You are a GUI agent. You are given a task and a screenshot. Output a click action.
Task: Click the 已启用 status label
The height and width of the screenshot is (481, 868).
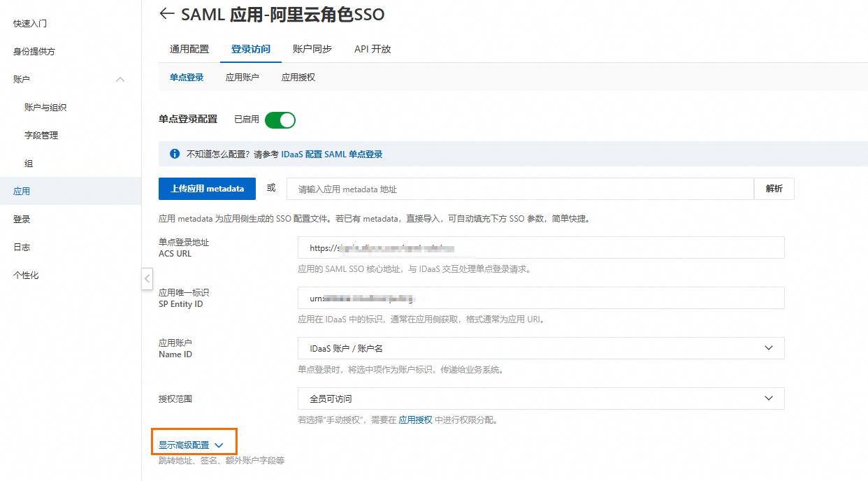tap(247, 120)
